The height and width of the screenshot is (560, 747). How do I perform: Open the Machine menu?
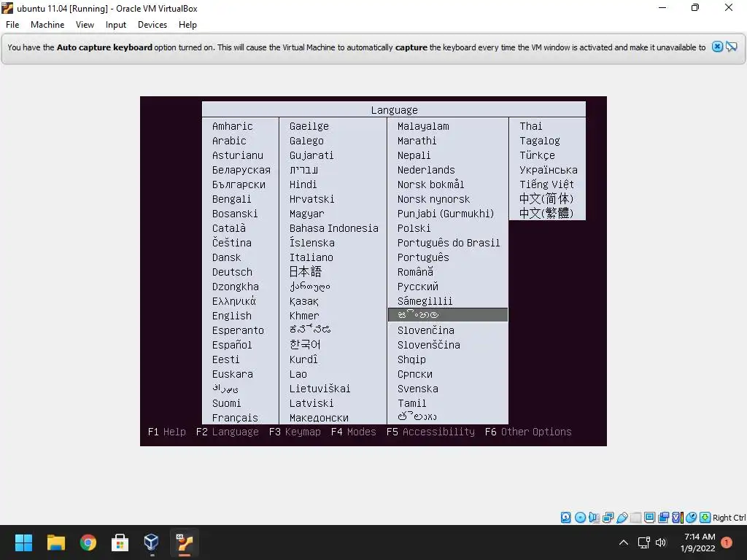click(x=47, y=25)
